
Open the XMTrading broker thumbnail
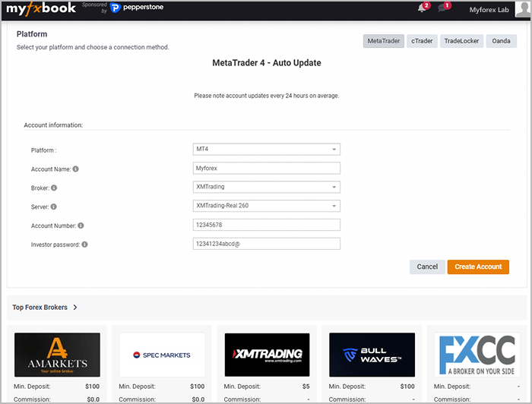tap(267, 355)
